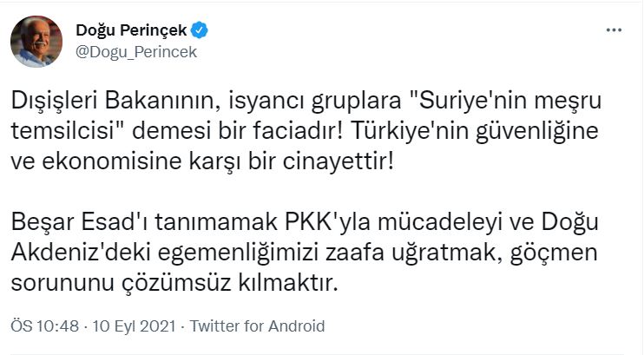This screenshot has width=644, height=355.
Task: Open the Twitter for Android source link
Action: (x=257, y=327)
